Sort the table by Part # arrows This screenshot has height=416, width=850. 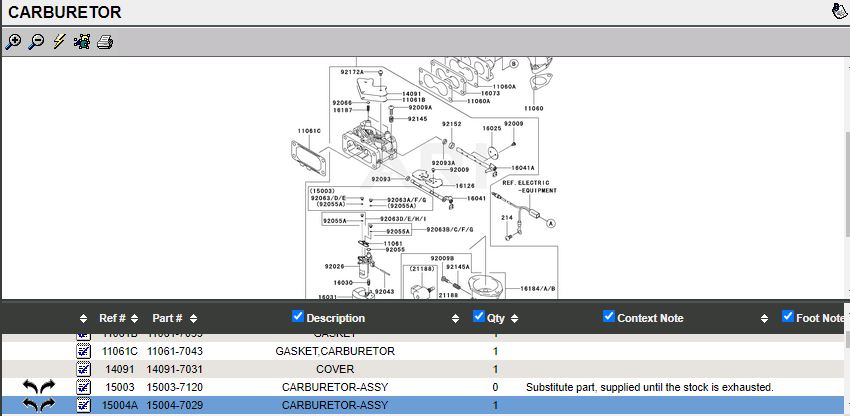(193, 318)
